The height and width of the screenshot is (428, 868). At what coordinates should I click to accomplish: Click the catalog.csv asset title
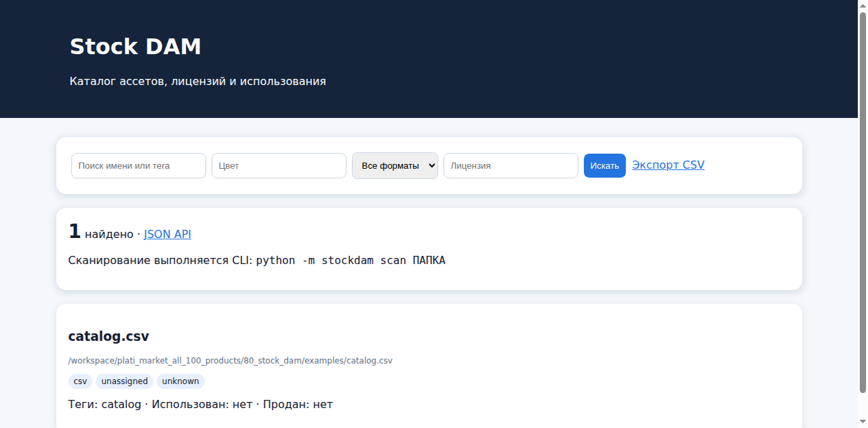coord(108,336)
